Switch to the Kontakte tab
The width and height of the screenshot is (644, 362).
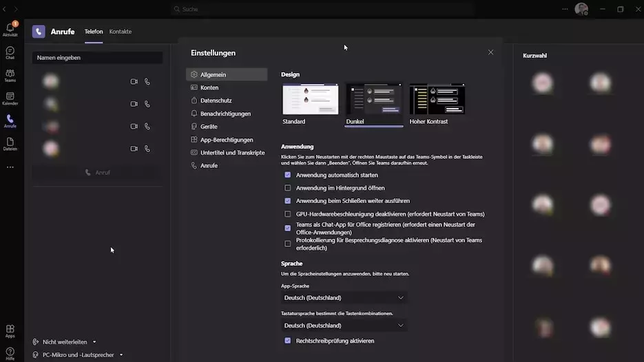point(120,32)
